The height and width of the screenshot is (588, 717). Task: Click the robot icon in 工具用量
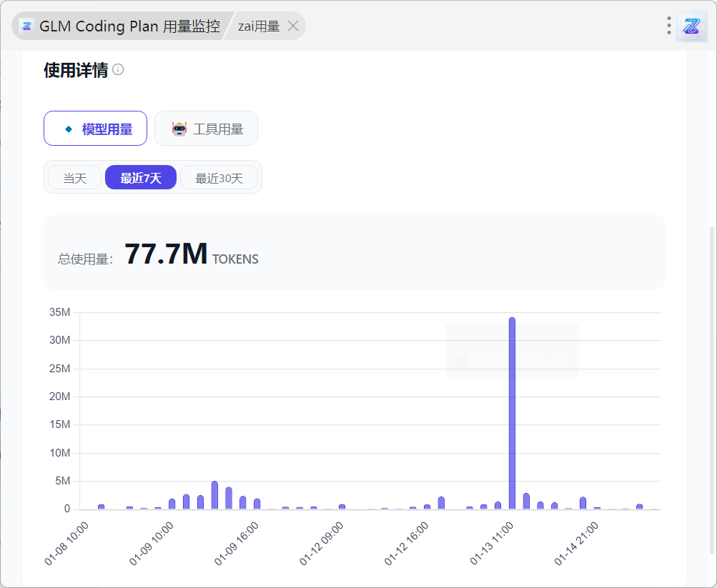click(179, 129)
